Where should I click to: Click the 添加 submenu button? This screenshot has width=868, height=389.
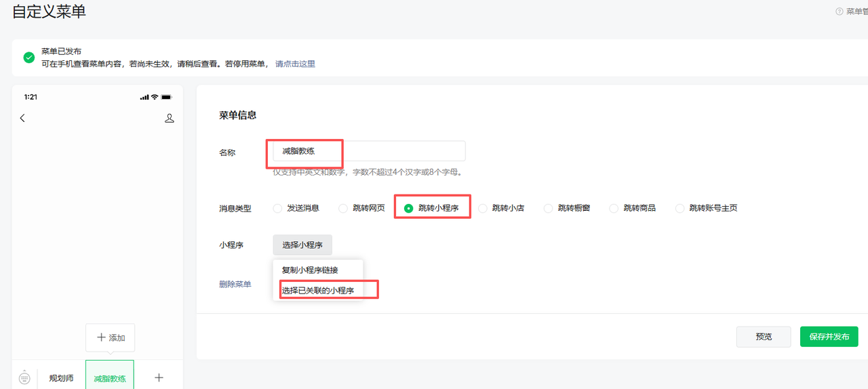(x=110, y=337)
